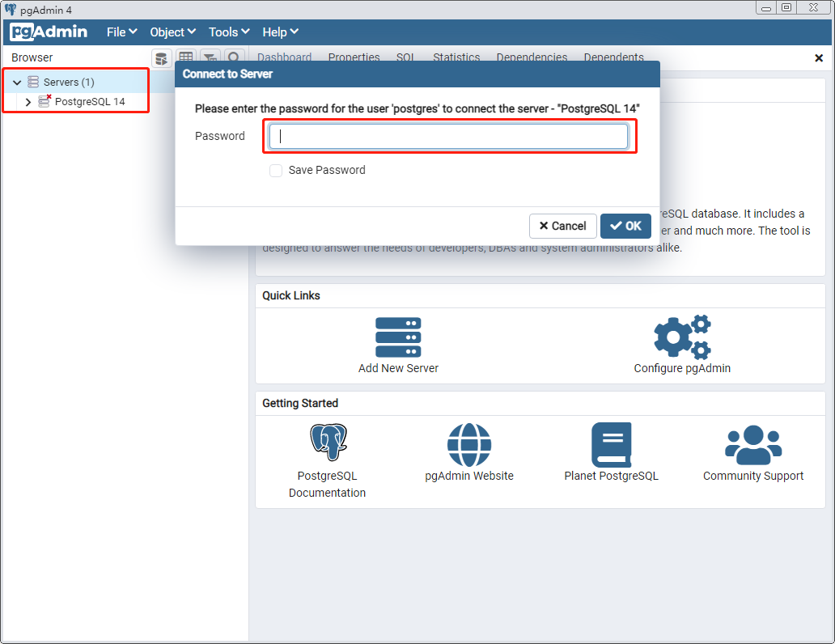
Task: Click the Servers group icon
Action: tap(33, 82)
